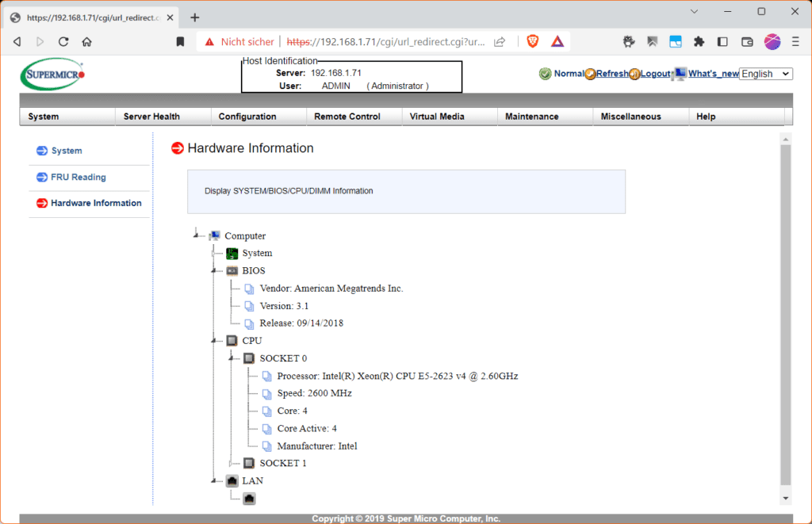Reload the page with the refresh icon
Image resolution: width=812 pixels, height=524 pixels.
click(63, 42)
